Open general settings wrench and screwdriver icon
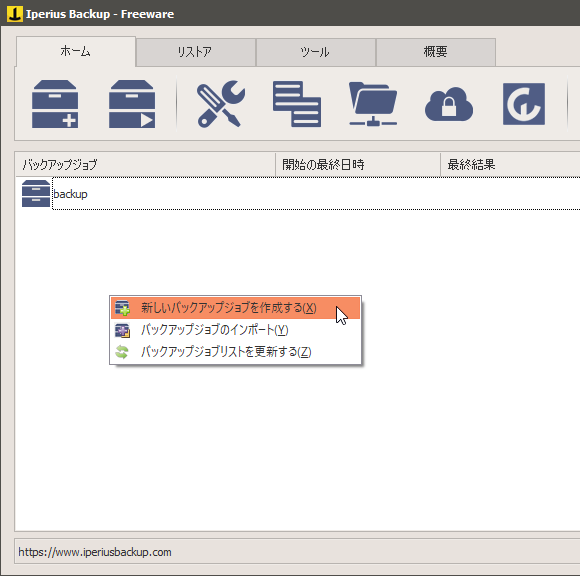The width and height of the screenshot is (580, 576). [x=221, y=104]
